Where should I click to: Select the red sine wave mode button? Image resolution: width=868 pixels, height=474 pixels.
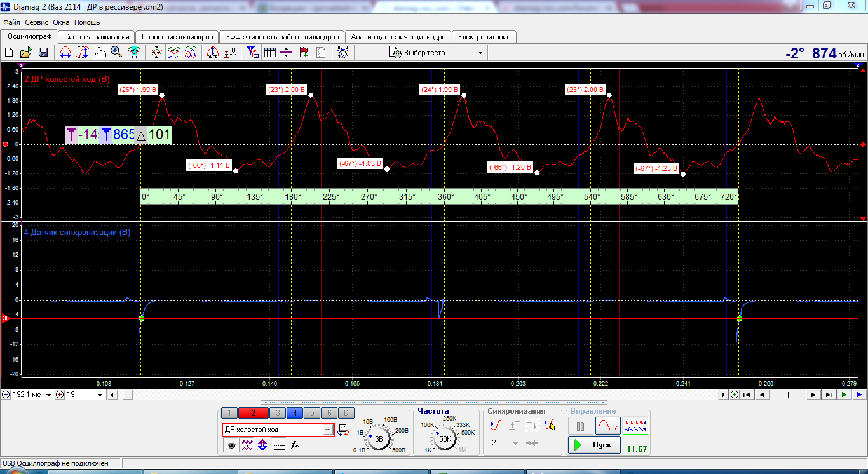(x=608, y=426)
